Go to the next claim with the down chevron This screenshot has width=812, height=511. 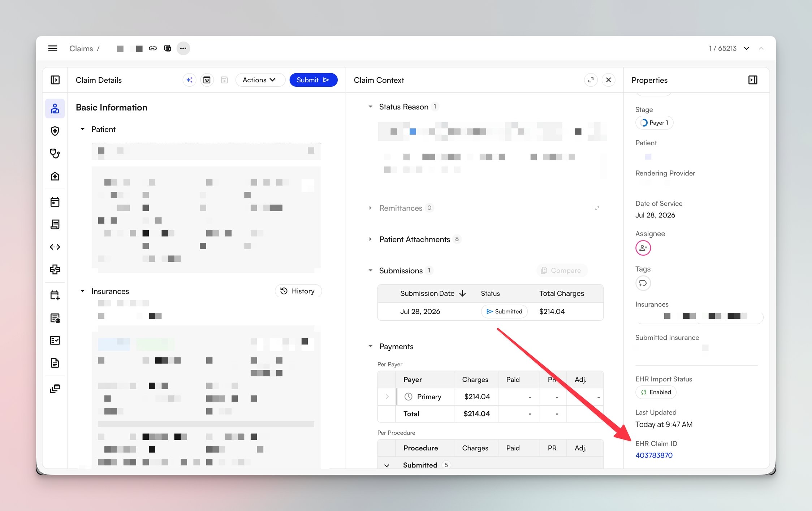coord(747,48)
